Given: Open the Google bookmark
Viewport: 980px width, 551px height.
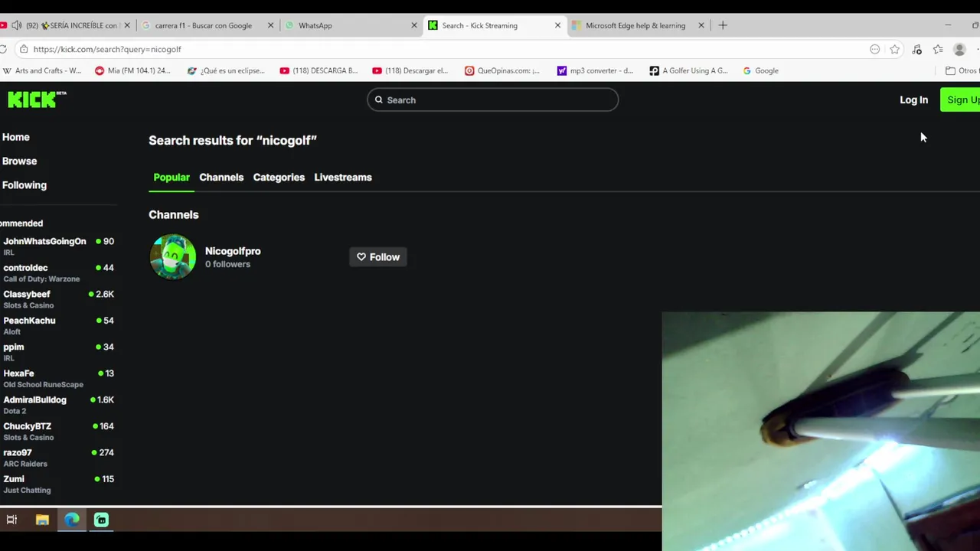Looking at the screenshot, I should (x=760, y=70).
